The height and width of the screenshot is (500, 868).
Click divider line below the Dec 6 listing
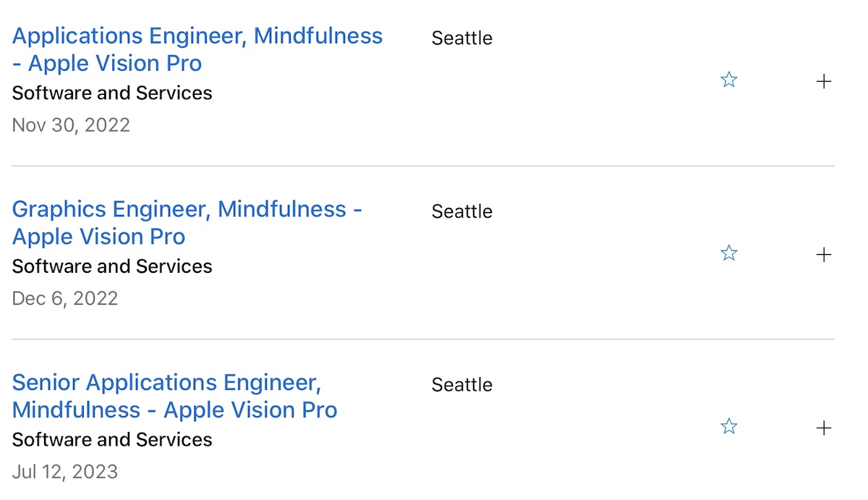point(423,339)
